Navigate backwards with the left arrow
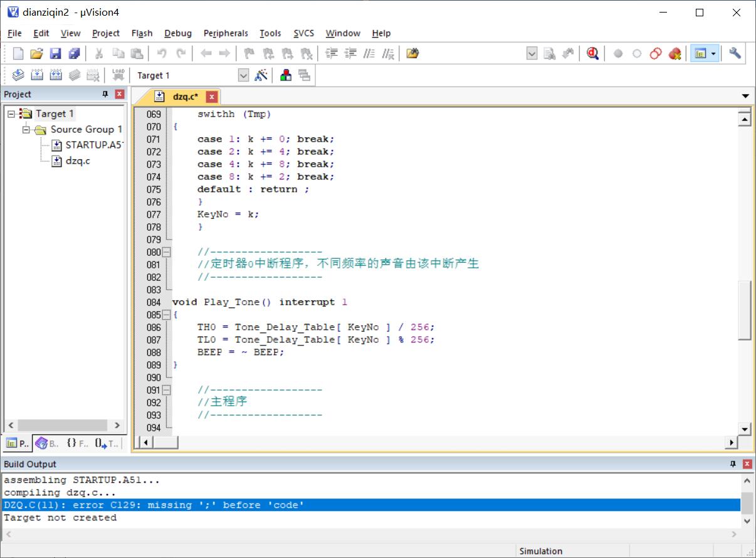Screen dimensions: 756x558 [206, 53]
